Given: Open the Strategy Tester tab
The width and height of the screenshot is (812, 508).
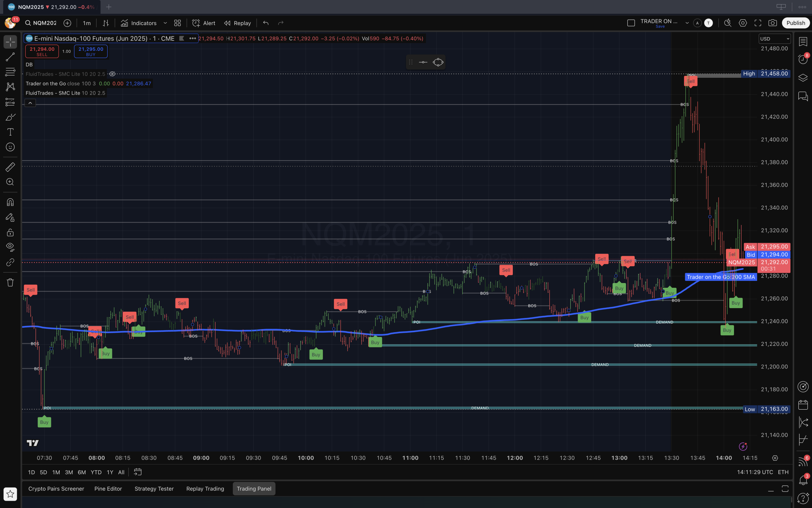Looking at the screenshot, I should pos(154,489).
